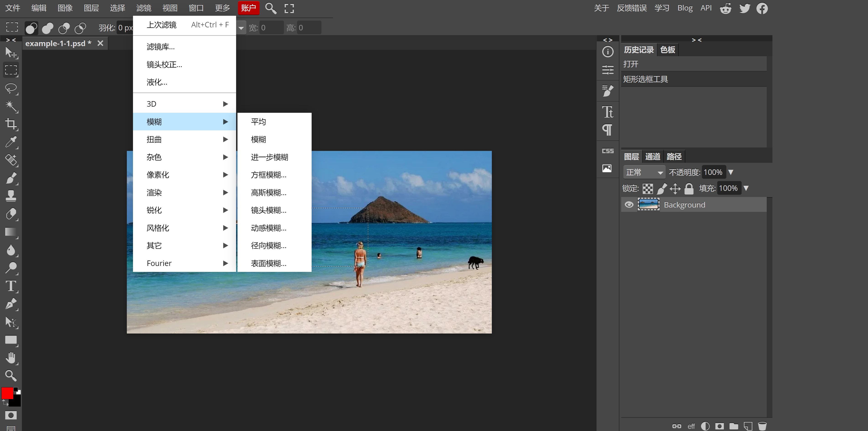Image resolution: width=868 pixels, height=431 pixels.
Task: Open the search magnifier in menu bar
Action: point(271,8)
